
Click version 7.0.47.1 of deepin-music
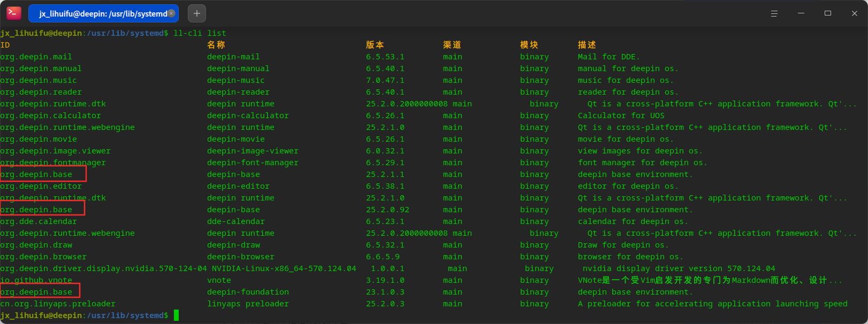click(x=385, y=80)
